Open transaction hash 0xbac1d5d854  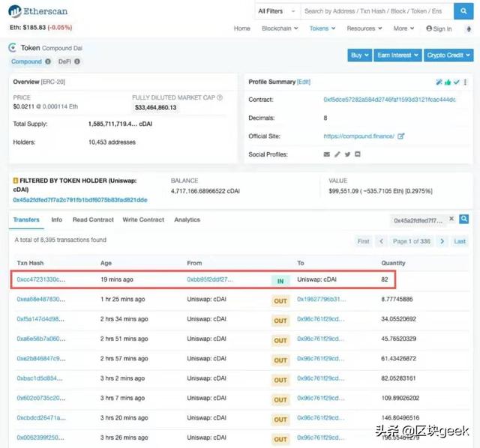(x=40, y=378)
